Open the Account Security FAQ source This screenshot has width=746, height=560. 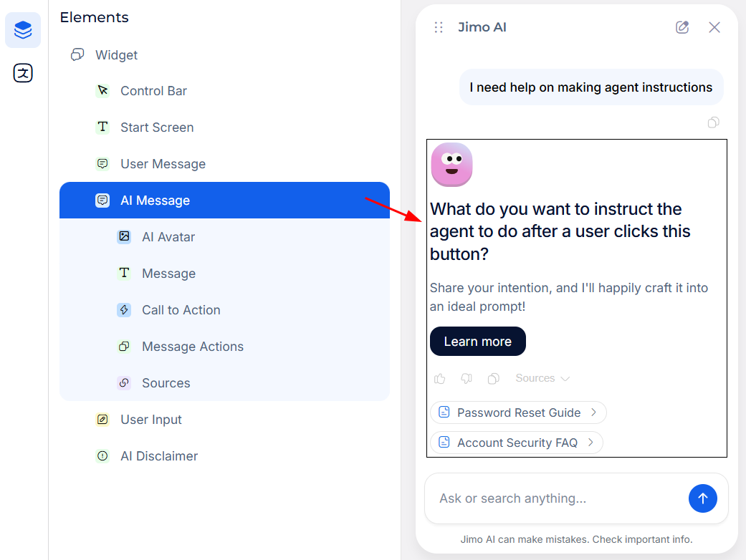coord(516,443)
